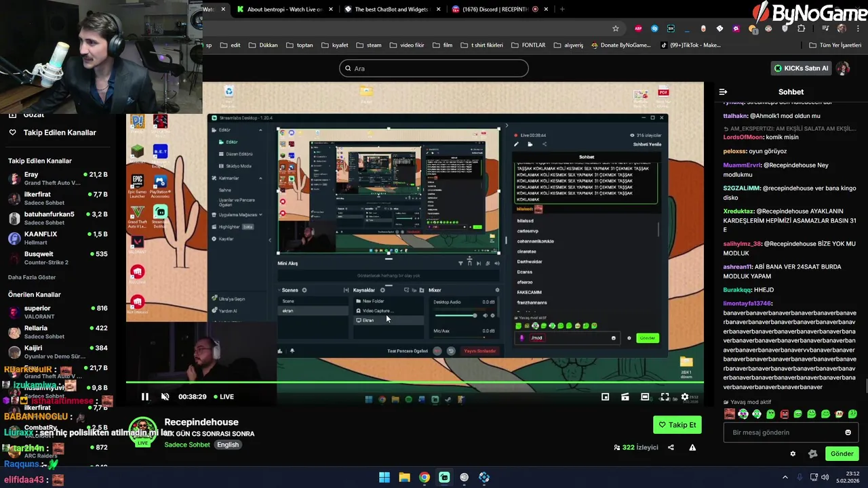Open the taskbar volume icon

tap(825, 477)
